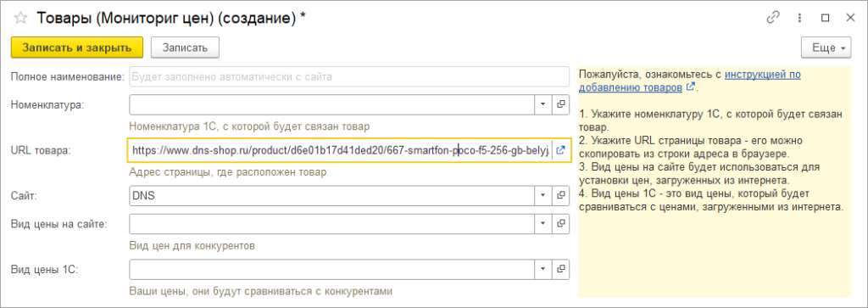
Task: Expand the Номенклатура dropdown list
Action: pos(542,104)
